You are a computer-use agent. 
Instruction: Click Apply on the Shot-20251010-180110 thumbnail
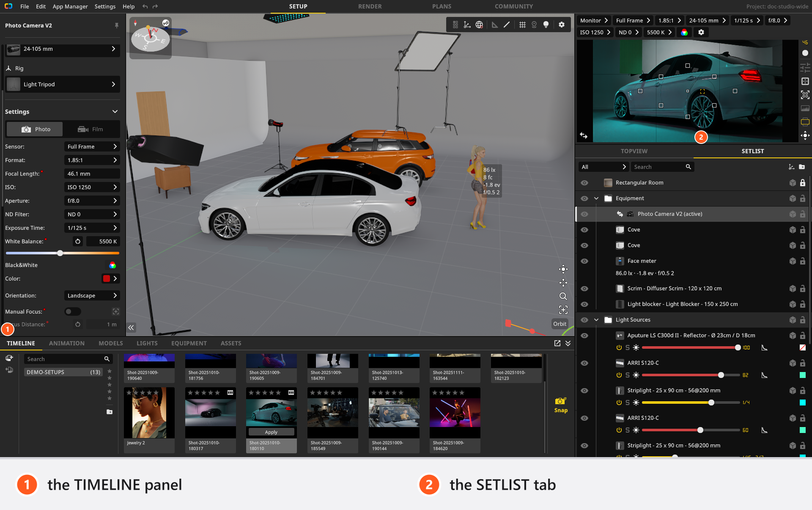click(x=271, y=432)
